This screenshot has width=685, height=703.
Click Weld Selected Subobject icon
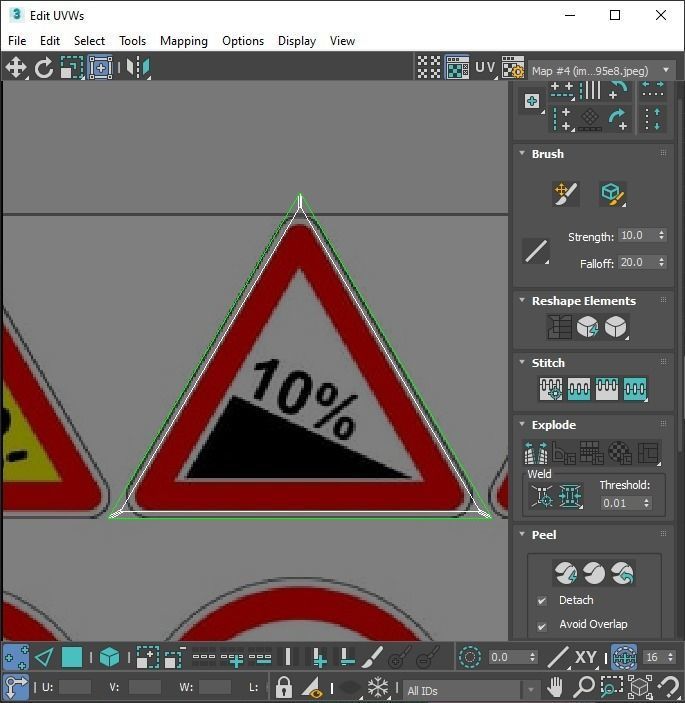(x=570, y=496)
